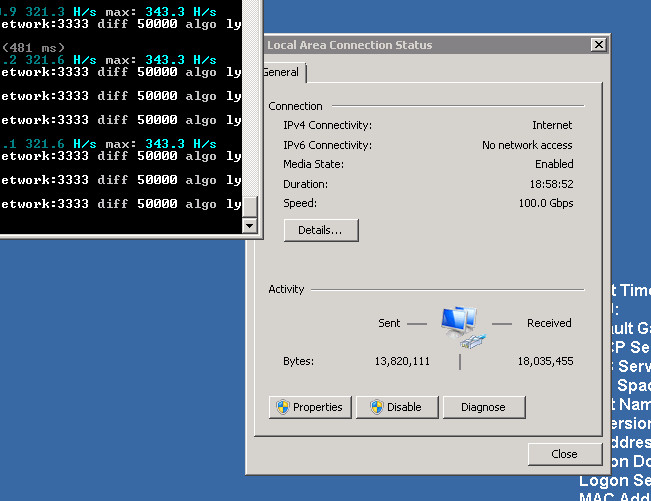Image resolution: width=651 pixels, height=501 pixels.
Task: Click the console window scrollbar thumb
Action: click(250, 206)
